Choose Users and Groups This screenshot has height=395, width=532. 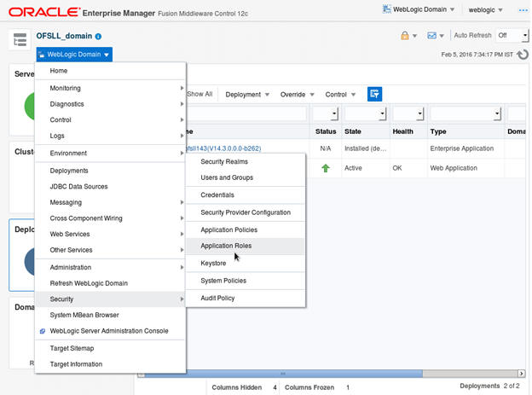coord(246,177)
